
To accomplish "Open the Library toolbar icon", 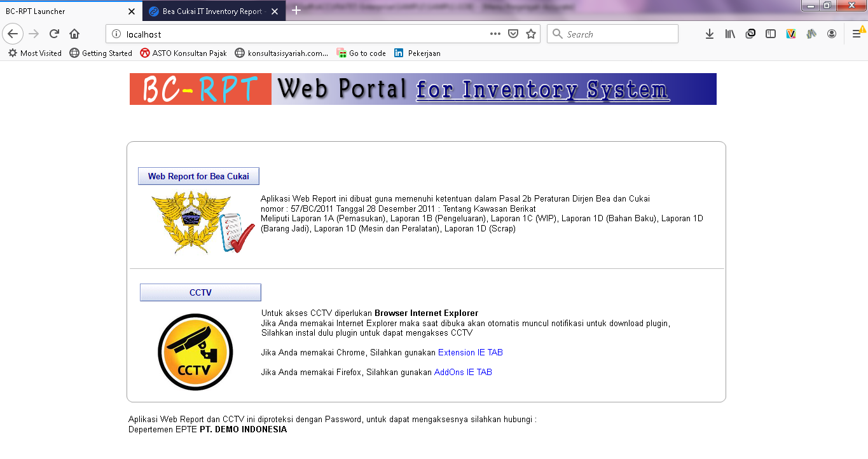I will coord(729,34).
